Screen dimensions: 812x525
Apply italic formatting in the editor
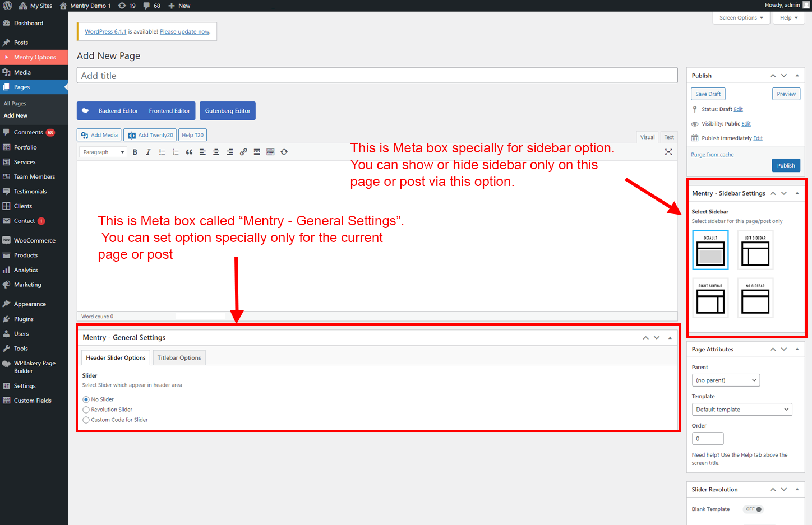pyautogui.click(x=149, y=152)
